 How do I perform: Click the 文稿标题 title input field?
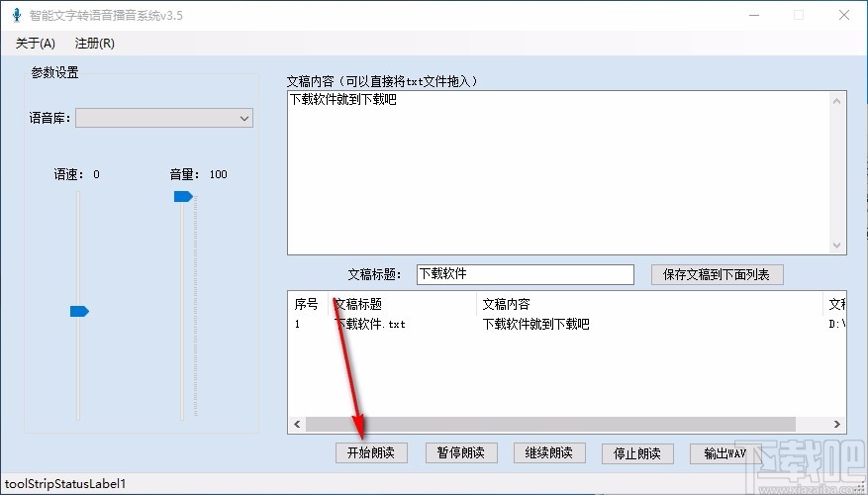coord(526,274)
